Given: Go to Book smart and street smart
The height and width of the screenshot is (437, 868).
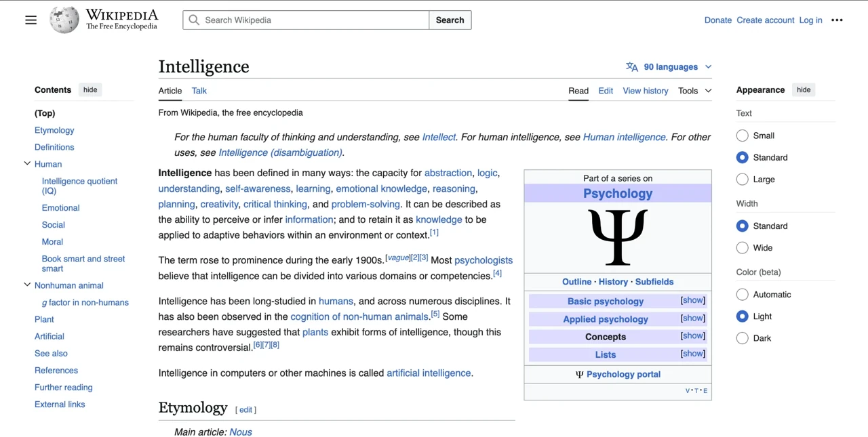Looking at the screenshot, I should (83, 264).
